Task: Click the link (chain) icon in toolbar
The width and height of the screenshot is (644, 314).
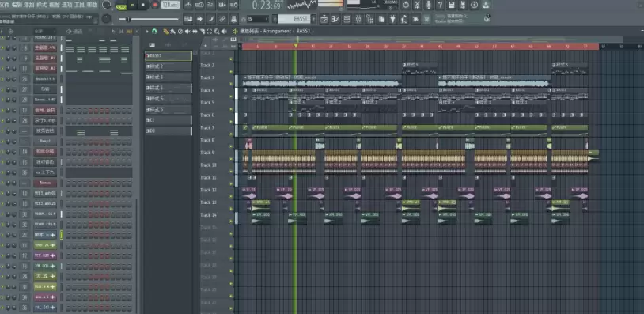Action: (x=222, y=19)
